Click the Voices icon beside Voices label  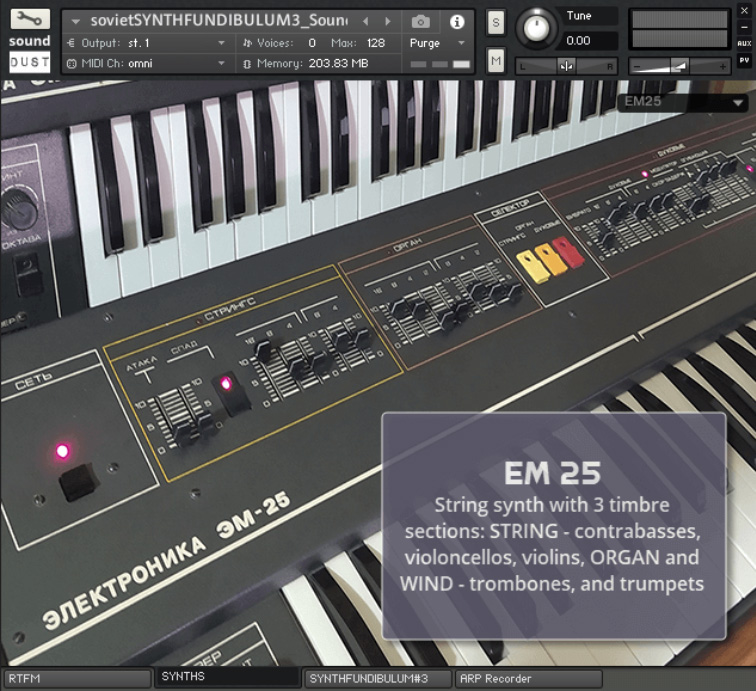(x=247, y=43)
